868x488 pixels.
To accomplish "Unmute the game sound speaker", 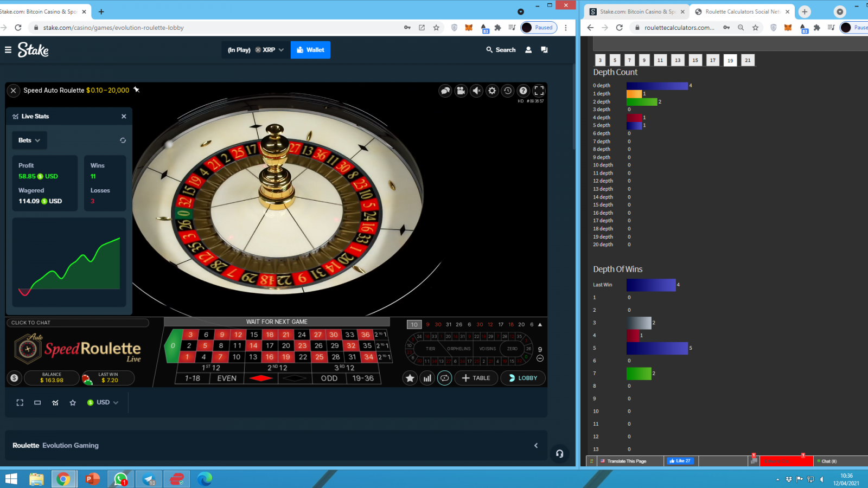I will 476,91.
